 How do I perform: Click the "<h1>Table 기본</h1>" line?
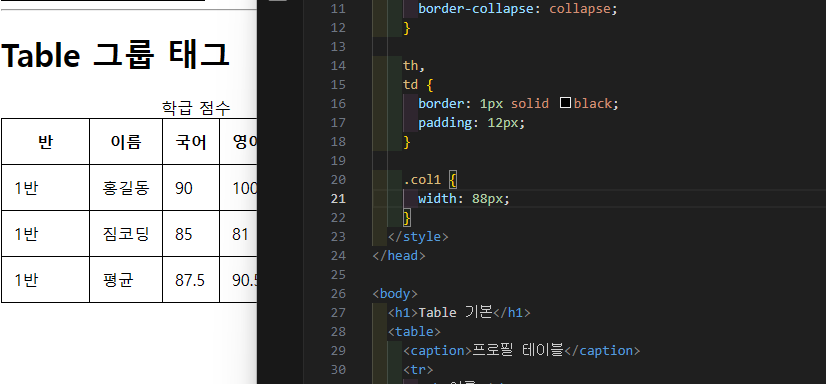click(459, 312)
